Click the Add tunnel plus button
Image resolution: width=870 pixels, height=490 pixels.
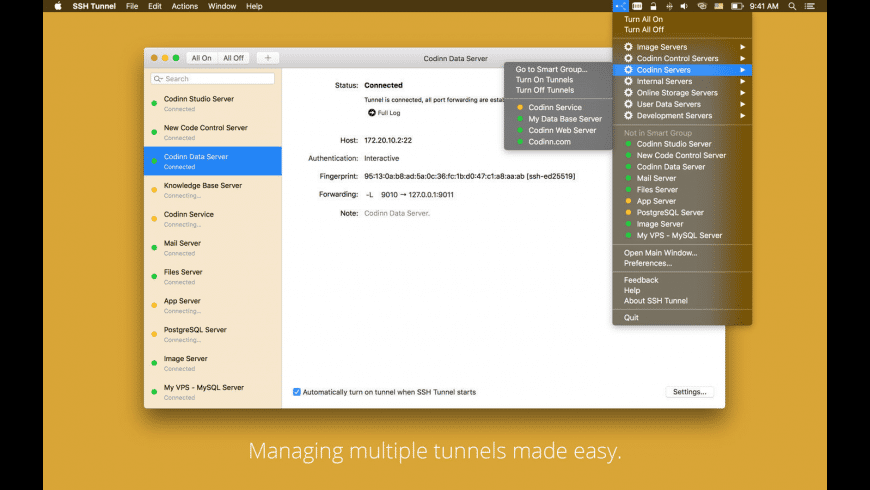267,58
